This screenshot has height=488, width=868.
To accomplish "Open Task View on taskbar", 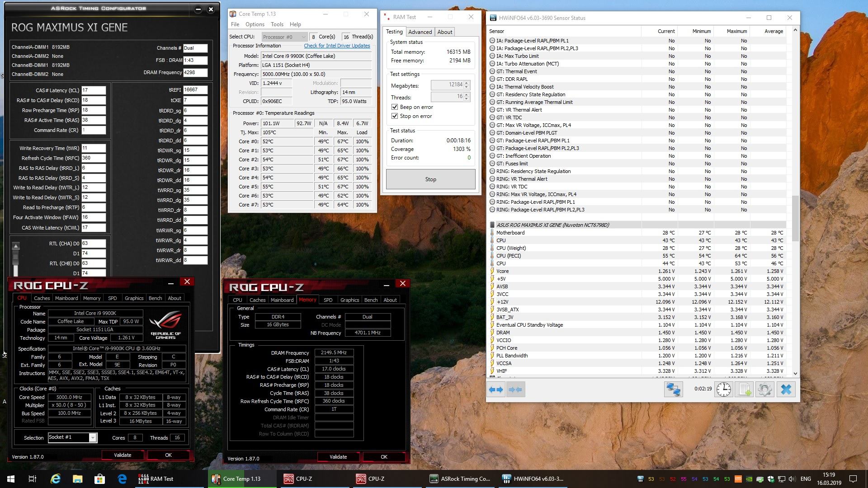I will [33, 479].
